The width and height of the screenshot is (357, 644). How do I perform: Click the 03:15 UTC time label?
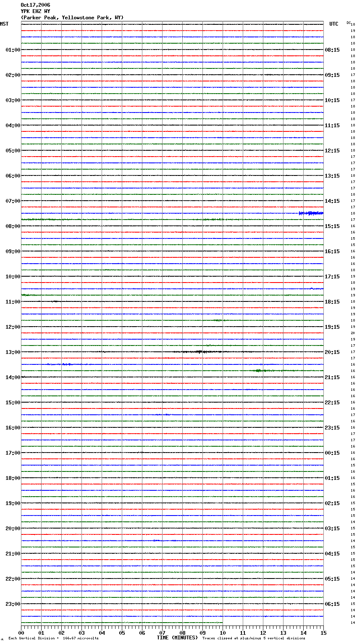tap(332, 529)
